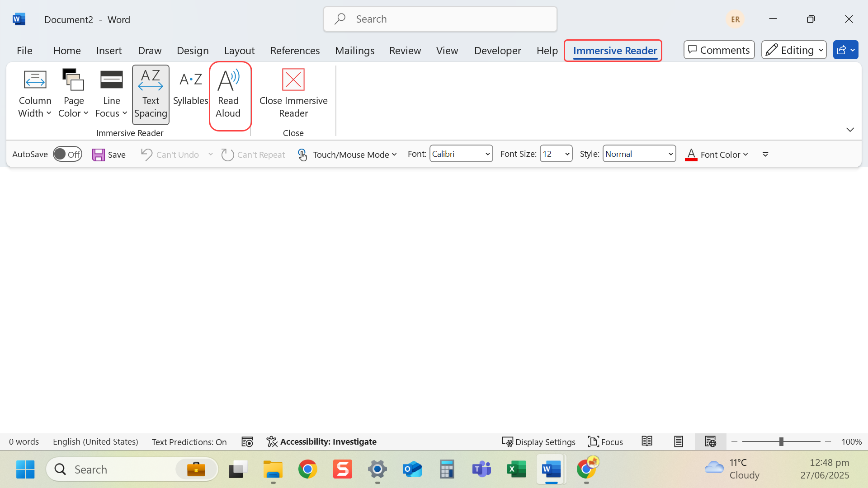Click the zoom in plus button
The height and width of the screenshot is (488, 868).
pyautogui.click(x=828, y=441)
